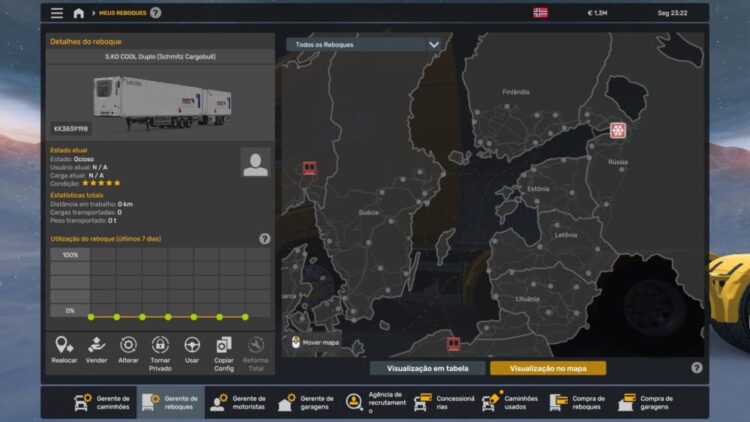
Task: Go to the home screen icon
Action: point(78,13)
